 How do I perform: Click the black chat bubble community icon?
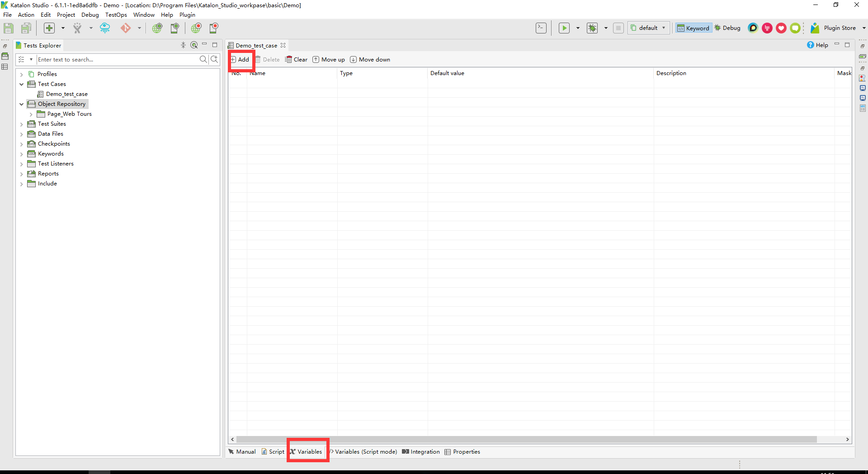(x=753, y=28)
